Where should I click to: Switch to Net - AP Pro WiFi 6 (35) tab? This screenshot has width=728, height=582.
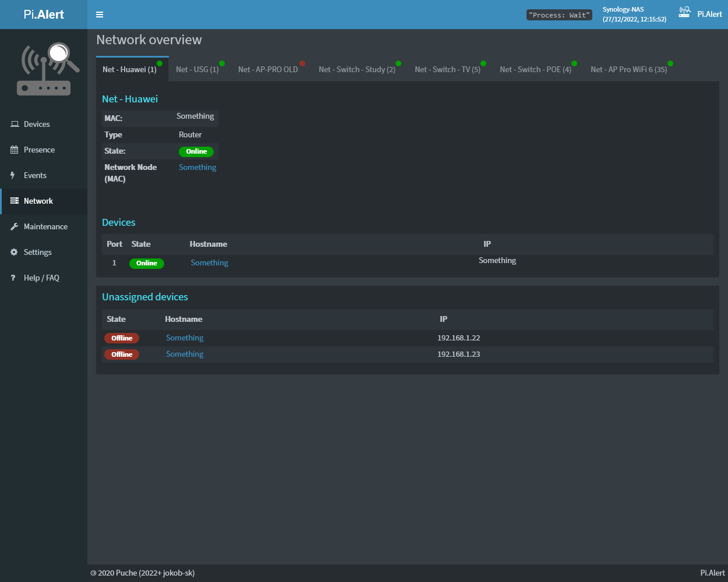point(628,70)
